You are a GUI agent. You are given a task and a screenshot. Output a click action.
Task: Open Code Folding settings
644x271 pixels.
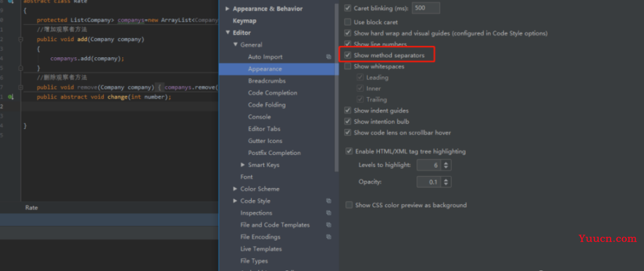click(x=267, y=105)
